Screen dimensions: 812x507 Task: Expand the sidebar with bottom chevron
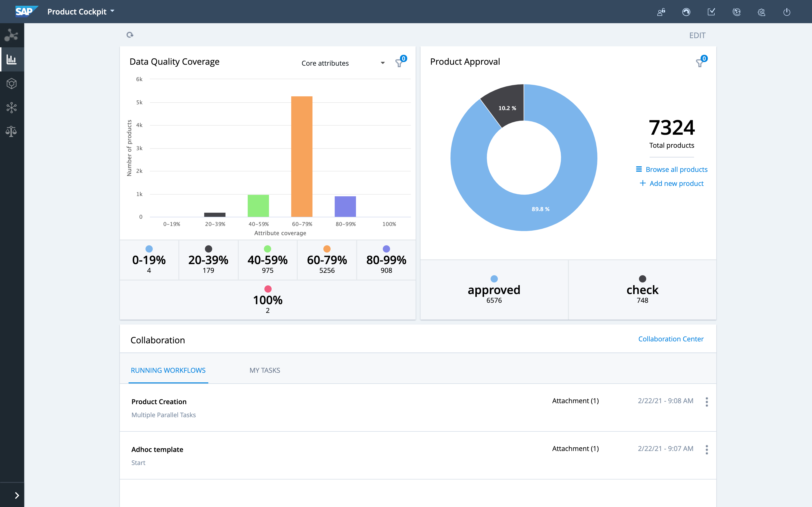(17, 495)
